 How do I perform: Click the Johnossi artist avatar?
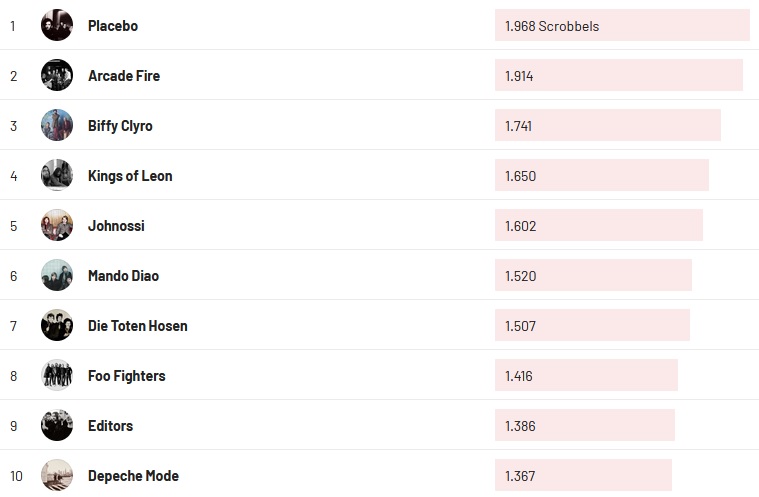point(57,226)
